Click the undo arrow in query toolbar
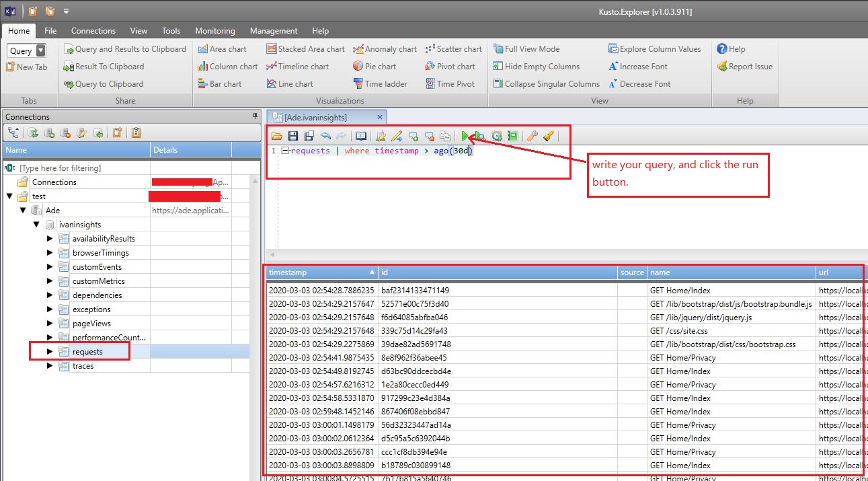The width and height of the screenshot is (868, 481). click(325, 136)
